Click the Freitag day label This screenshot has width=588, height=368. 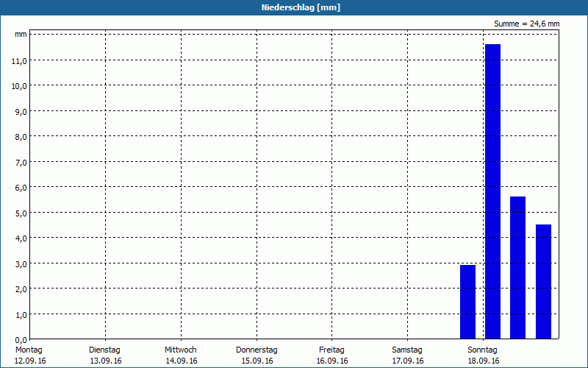(x=331, y=350)
